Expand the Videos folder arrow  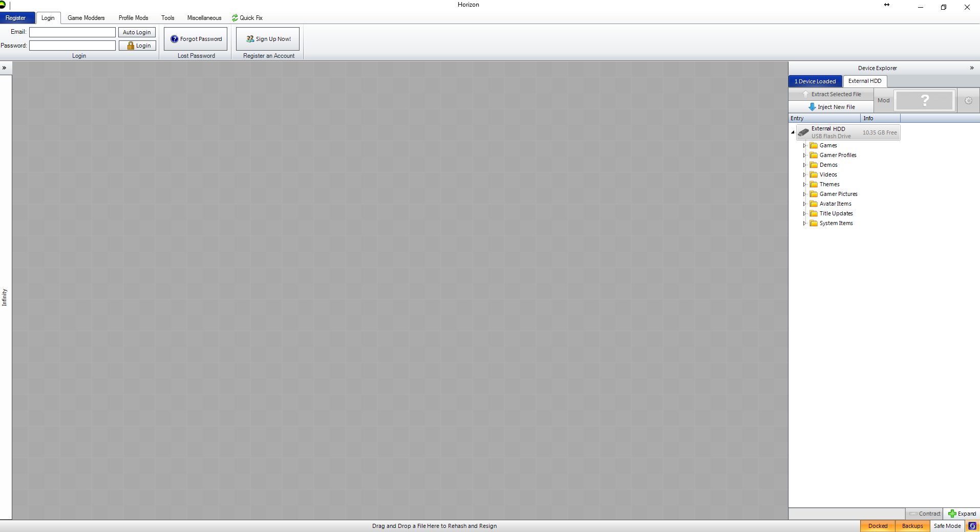tap(804, 174)
